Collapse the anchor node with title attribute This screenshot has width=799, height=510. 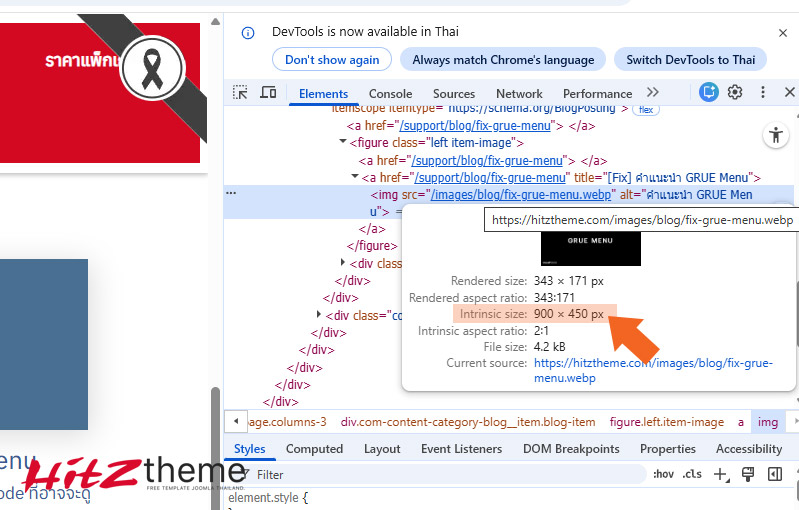pos(354,177)
